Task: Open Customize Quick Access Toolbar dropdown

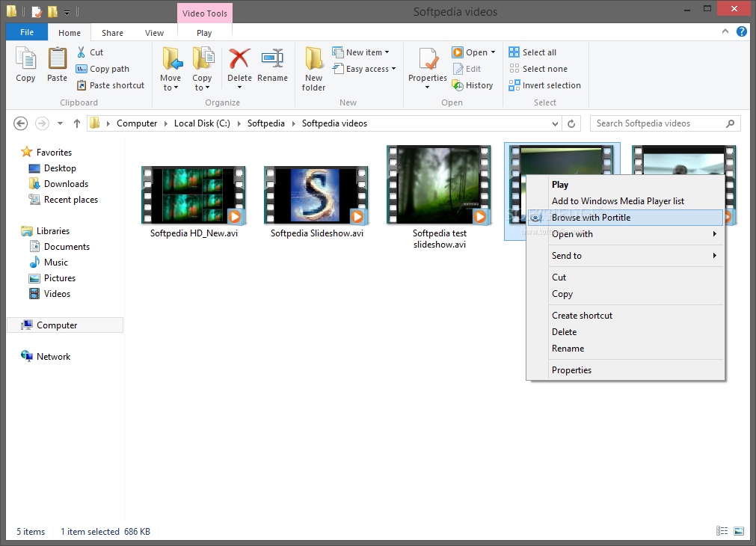Action: coord(67,11)
